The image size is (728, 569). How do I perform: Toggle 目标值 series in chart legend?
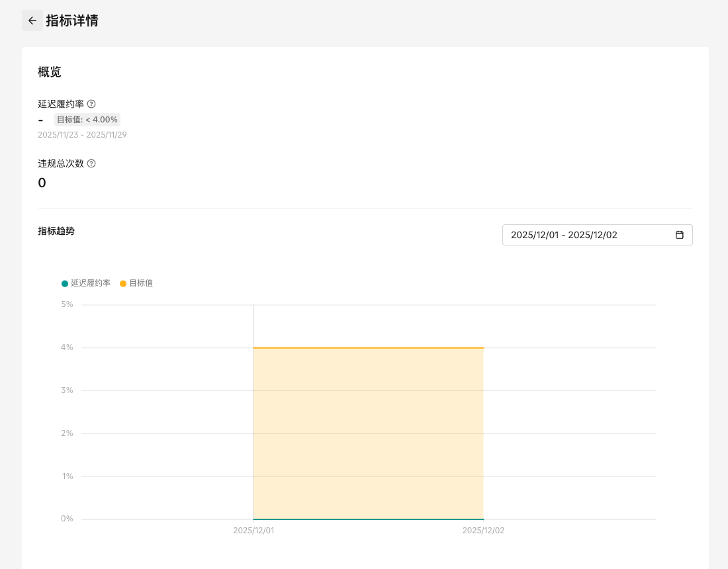[136, 283]
